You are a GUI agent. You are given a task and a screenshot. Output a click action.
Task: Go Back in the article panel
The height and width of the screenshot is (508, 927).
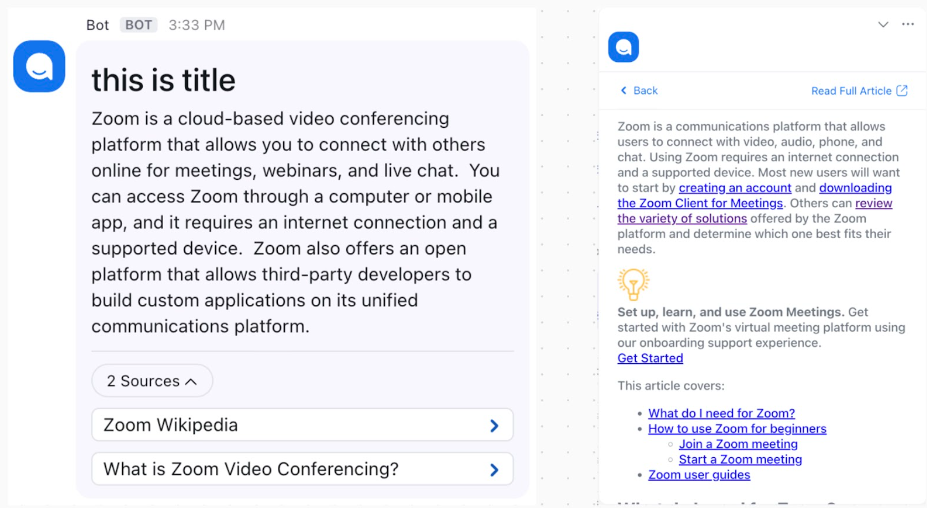click(638, 90)
